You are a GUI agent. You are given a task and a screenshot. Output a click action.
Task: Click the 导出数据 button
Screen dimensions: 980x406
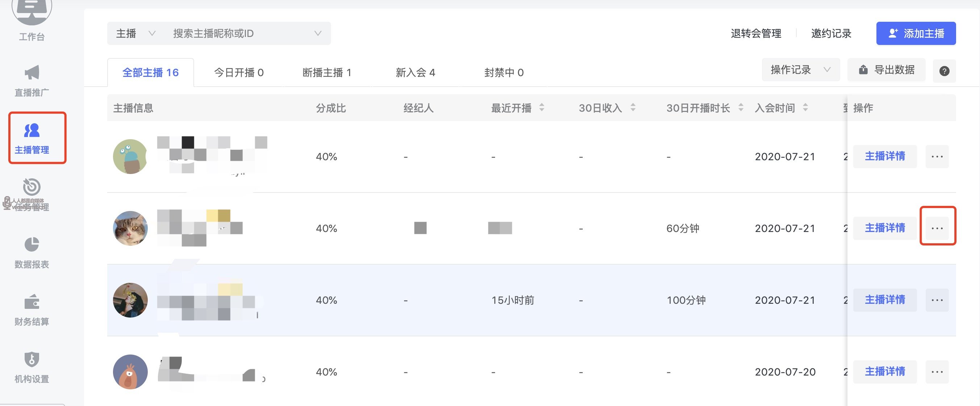887,70
